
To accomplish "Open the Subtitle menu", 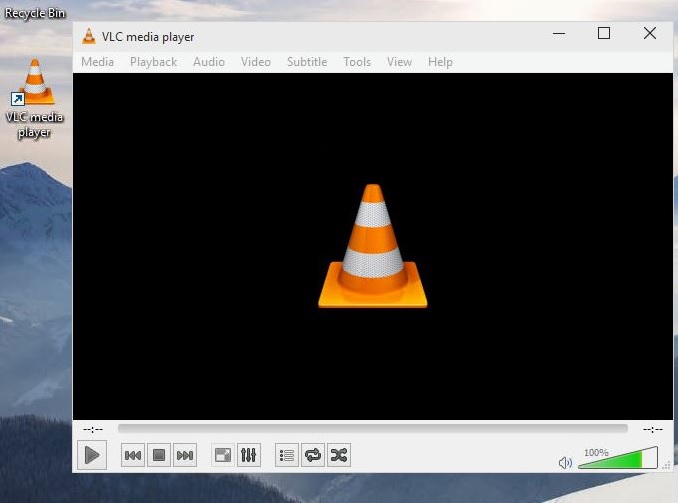I will click(306, 62).
